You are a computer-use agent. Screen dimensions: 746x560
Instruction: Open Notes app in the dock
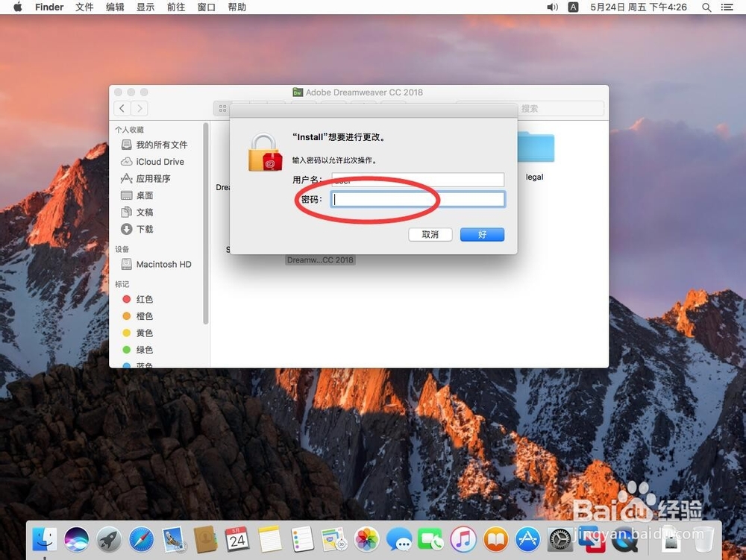(x=270, y=540)
